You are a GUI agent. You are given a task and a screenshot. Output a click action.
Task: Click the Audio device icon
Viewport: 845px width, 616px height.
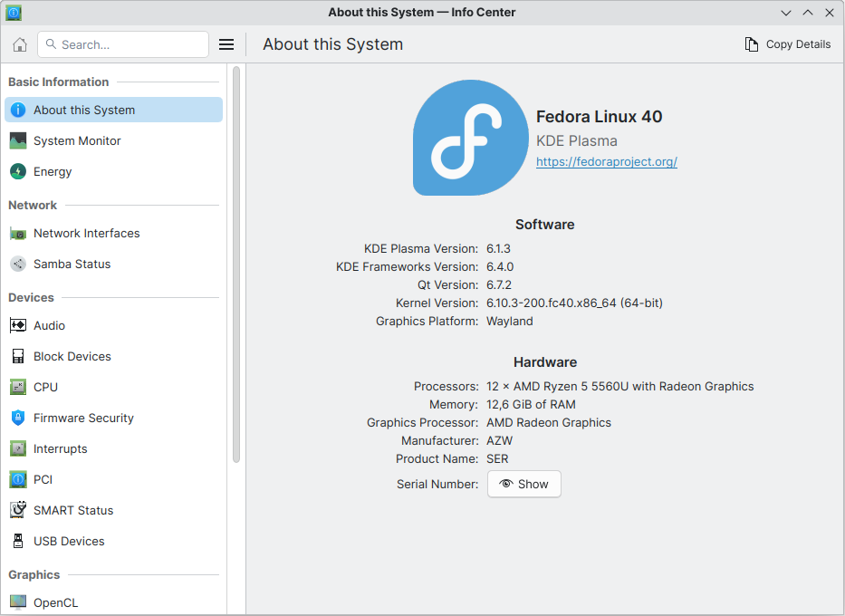point(18,325)
